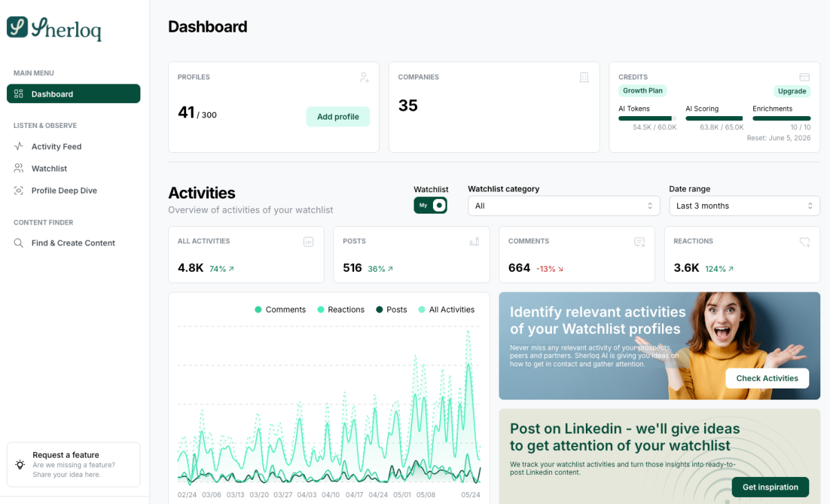
Task: Click the Watchlist people icon
Action: point(19,169)
